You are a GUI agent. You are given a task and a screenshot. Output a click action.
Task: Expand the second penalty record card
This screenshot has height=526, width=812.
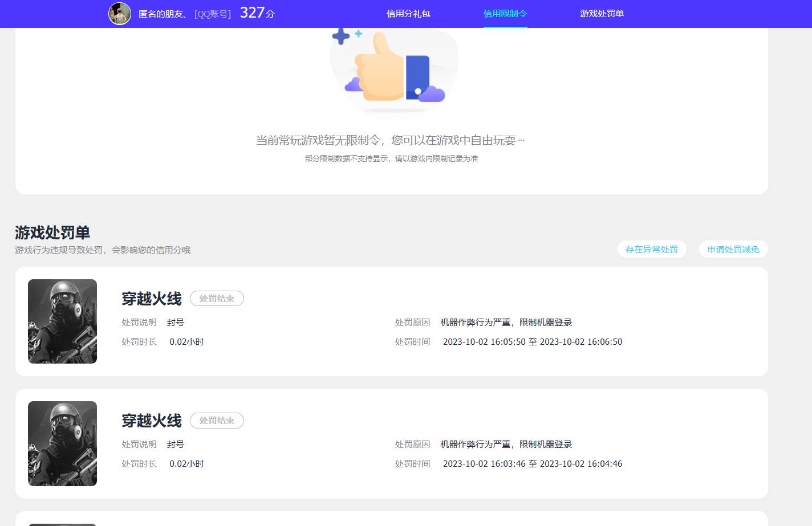pyautogui.click(x=391, y=443)
